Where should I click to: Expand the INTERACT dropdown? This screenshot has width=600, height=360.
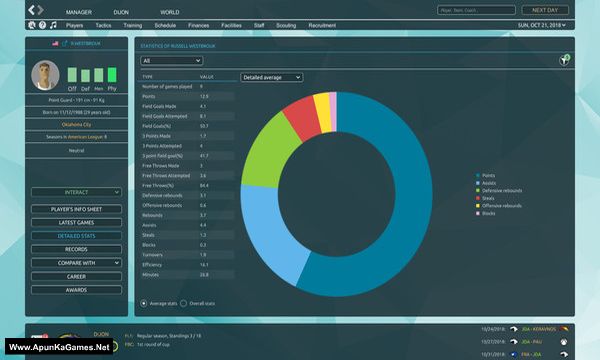[x=77, y=192]
